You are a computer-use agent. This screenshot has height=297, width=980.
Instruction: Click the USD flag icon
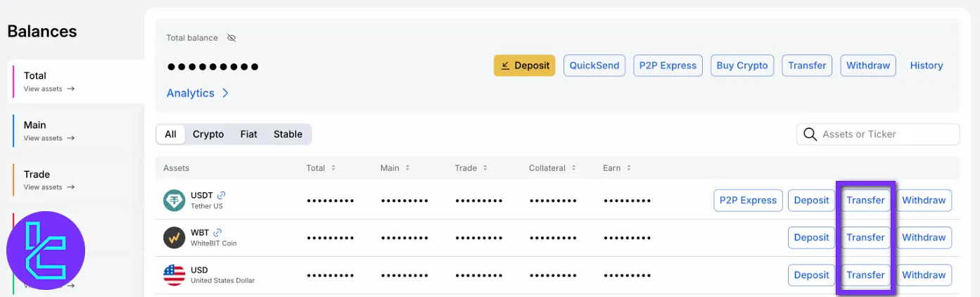point(174,275)
